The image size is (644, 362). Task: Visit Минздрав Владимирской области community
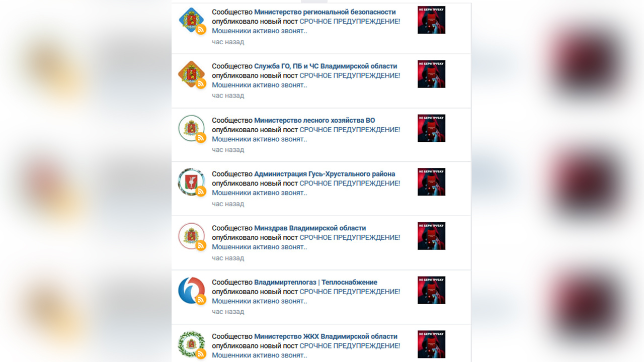[310, 228]
